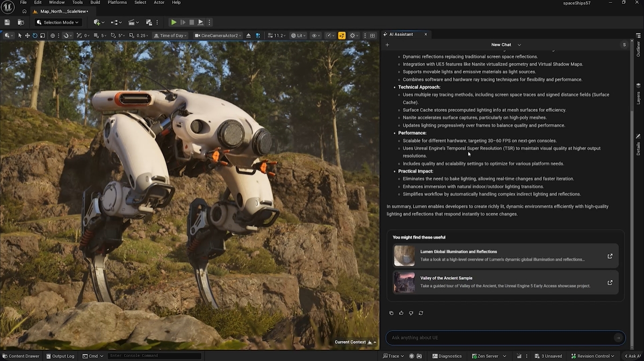644x361 pixels.
Task: Click the thumbs up feedback icon
Action: [x=401, y=313]
